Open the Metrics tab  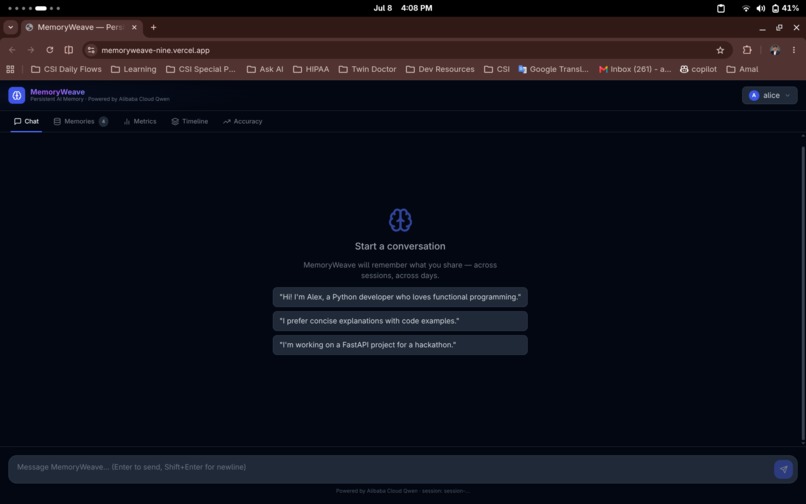[x=140, y=121]
